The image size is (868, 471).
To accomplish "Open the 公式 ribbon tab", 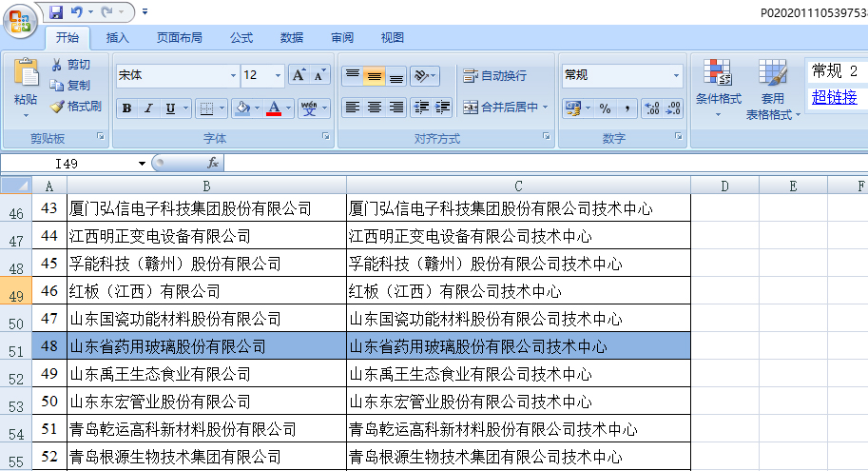I will tap(241, 38).
